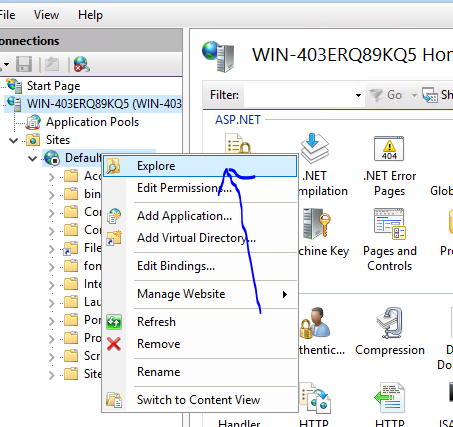This screenshot has width=453, height=427.
Task: Choose Rename from the context menu
Action: tap(200, 372)
